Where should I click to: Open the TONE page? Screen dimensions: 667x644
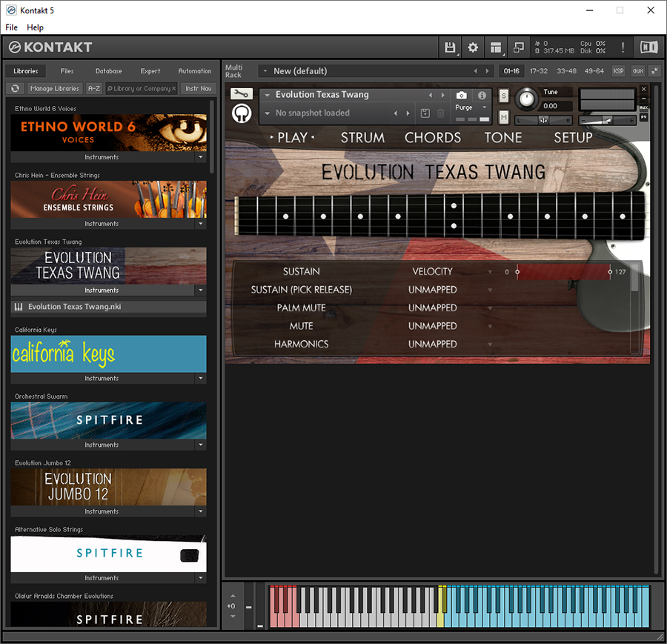point(503,138)
